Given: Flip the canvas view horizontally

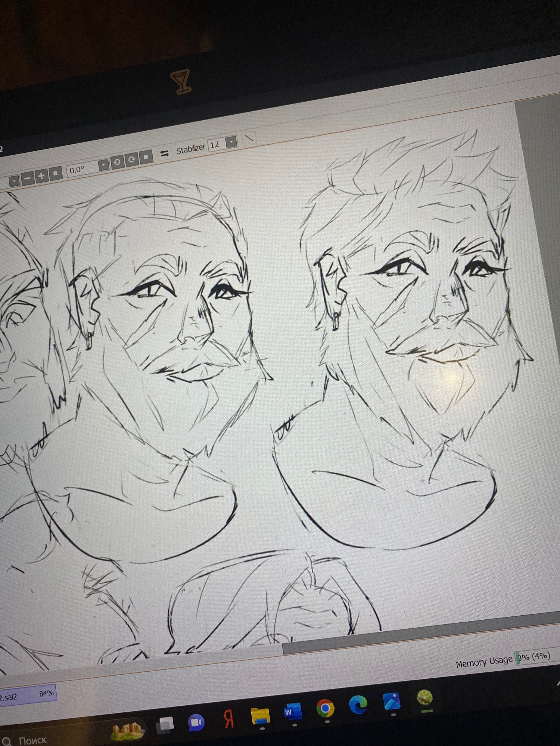Looking at the screenshot, I should point(164,154).
